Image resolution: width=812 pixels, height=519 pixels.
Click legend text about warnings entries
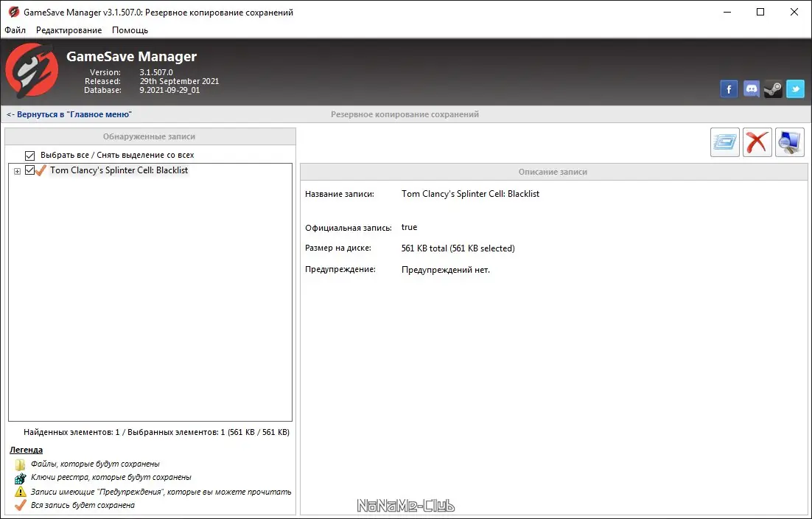(161, 492)
